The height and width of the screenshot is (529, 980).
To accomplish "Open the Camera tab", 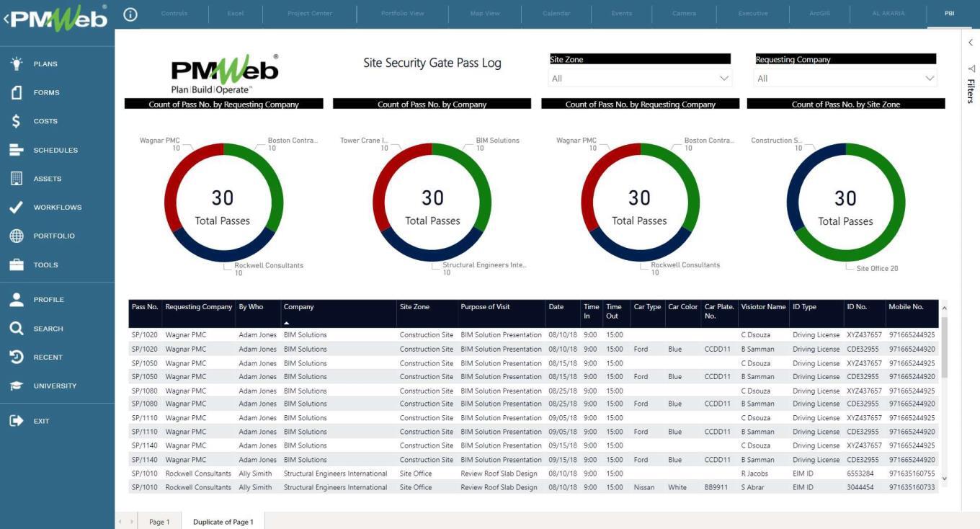I will (685, 13).
